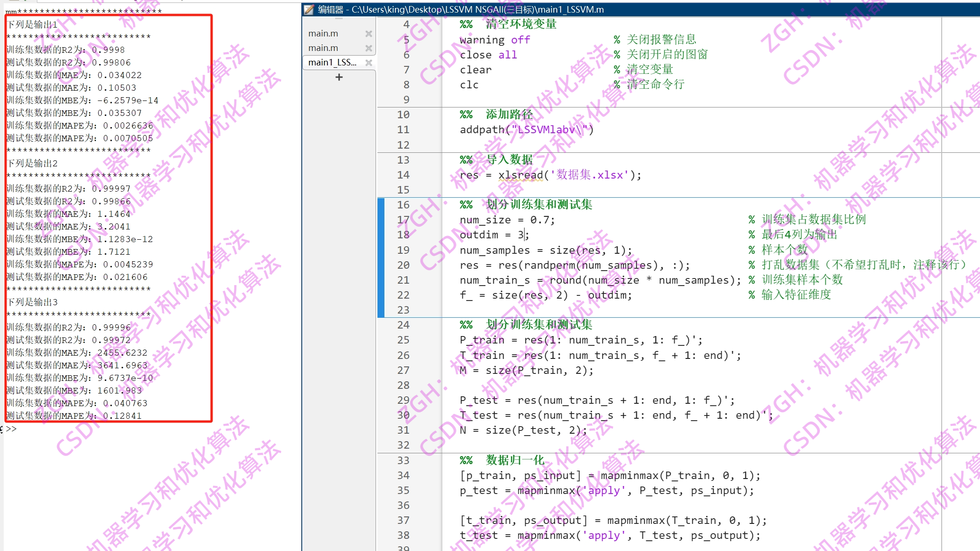
Task: Click the + icon to open a new document
Action: (x=338, y=77)
